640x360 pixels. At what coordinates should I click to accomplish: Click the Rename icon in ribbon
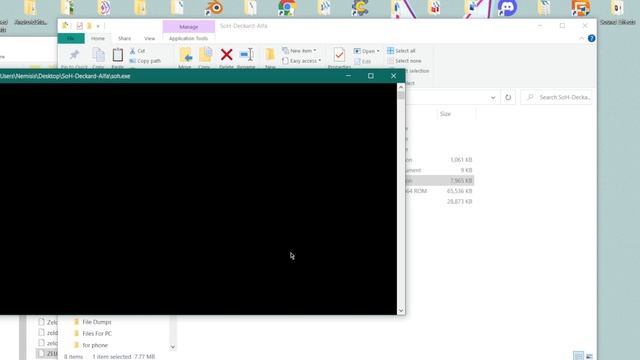pyautogui.click(x=247, y=54)
